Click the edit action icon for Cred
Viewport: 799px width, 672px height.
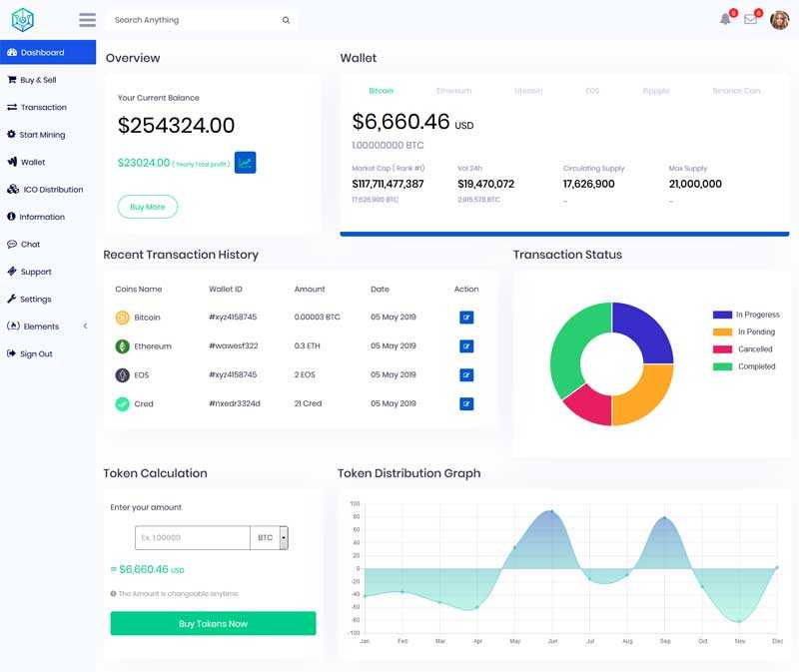click(x=466, y=404)
